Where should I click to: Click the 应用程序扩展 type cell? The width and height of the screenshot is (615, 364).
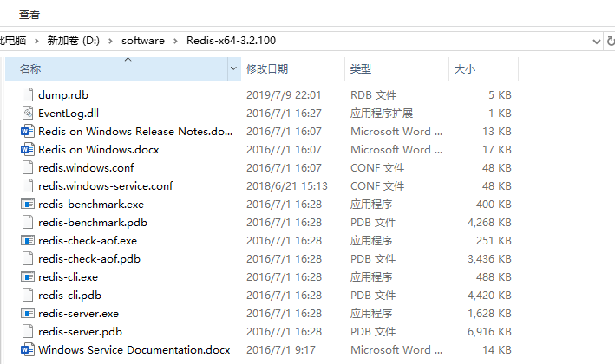[382, 114]
